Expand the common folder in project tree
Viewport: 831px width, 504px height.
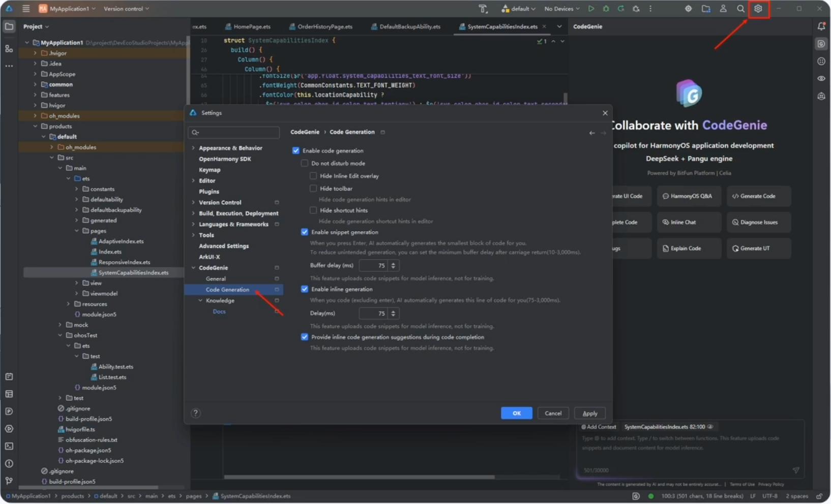35,84
